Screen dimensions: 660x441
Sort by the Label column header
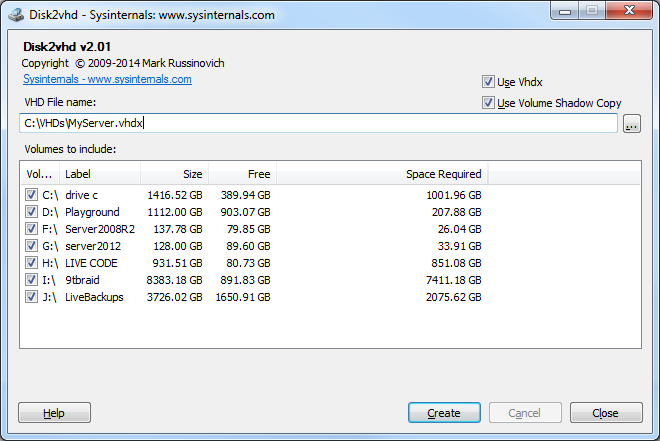point(100,174)
